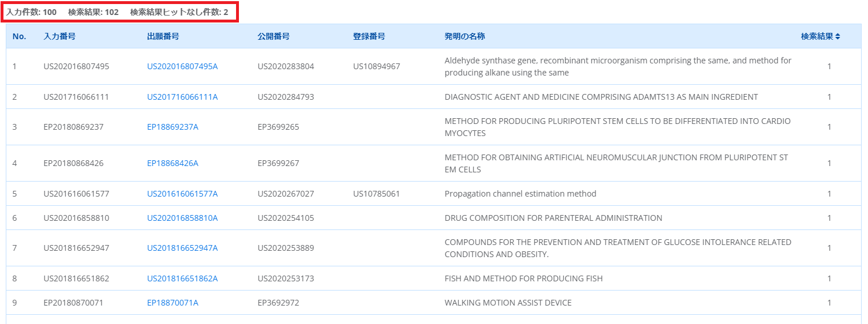This screenshot has height=324, width=868.
Task: Sort by 検索結果 column arrow icon
Action: click(837, 36)
